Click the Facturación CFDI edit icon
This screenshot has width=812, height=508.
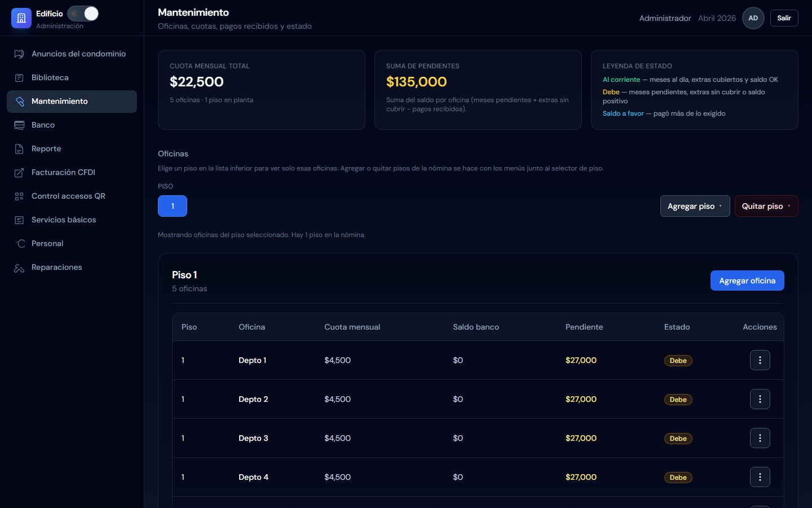(19, 173)
